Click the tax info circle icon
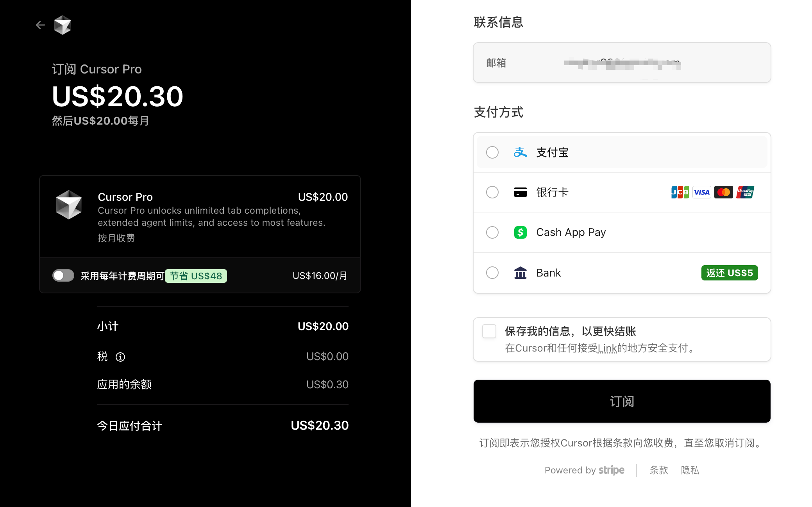Image resolution: width=812 pixels, height=507 pixels. coord(120,357)
